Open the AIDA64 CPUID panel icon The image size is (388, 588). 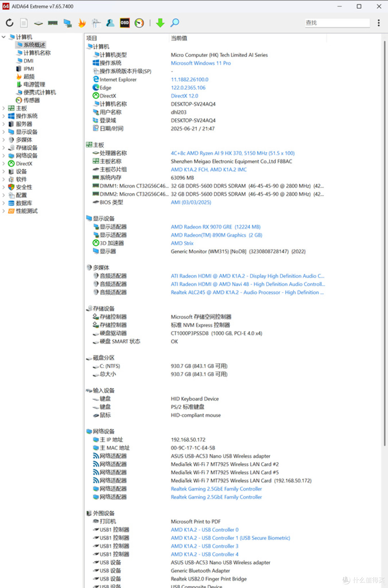tap(96, 23)
